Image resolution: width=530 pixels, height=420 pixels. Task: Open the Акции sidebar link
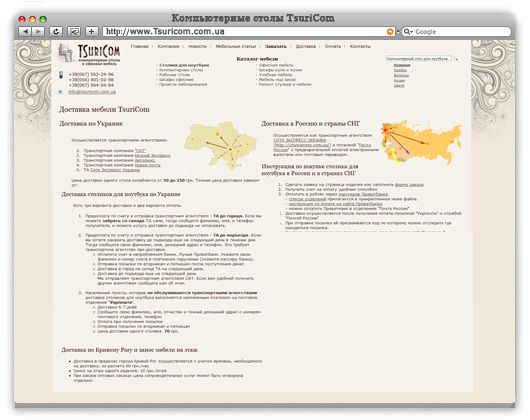[399, 80]
